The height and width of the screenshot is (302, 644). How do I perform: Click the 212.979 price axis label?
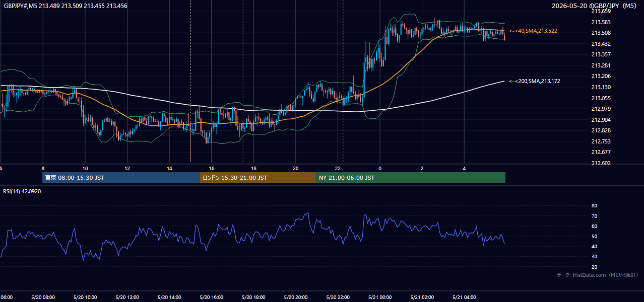[x=601, y=109]
